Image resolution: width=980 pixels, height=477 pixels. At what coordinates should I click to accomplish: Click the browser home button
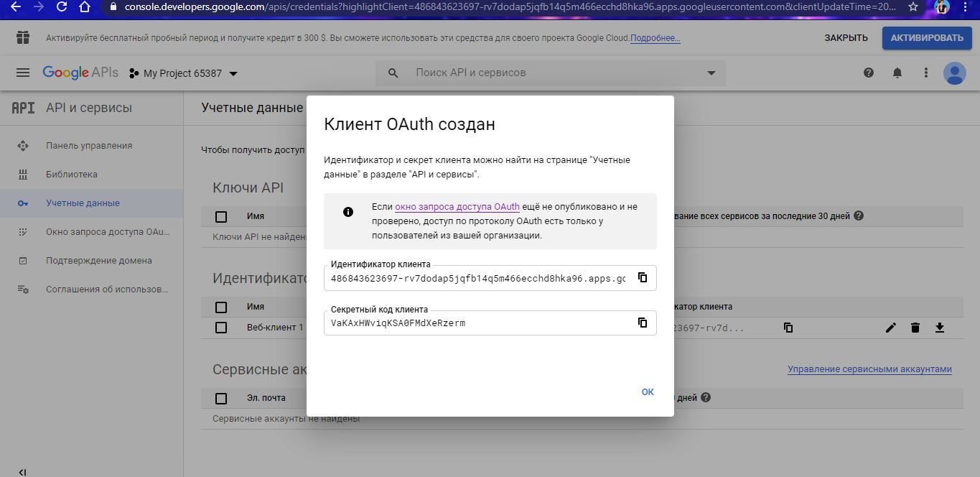click(85, 7)
